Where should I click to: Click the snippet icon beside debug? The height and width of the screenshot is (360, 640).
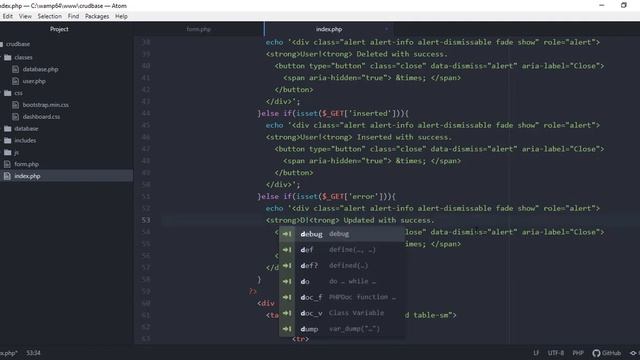tap(287, 234)
